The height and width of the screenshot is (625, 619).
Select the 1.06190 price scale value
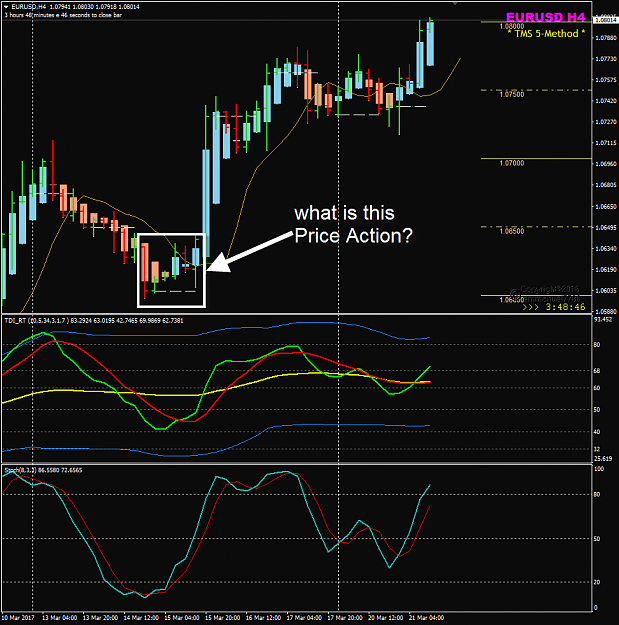click(606, 269)
